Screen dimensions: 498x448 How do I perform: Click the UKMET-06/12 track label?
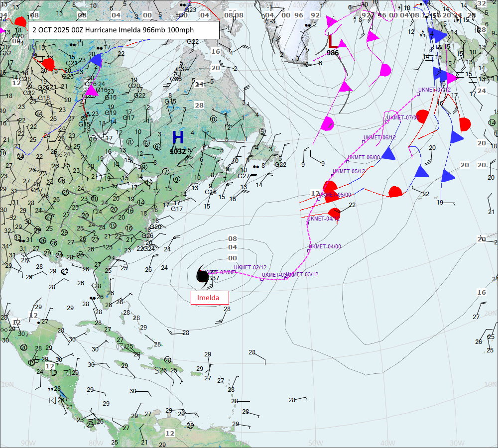point(379,137)
